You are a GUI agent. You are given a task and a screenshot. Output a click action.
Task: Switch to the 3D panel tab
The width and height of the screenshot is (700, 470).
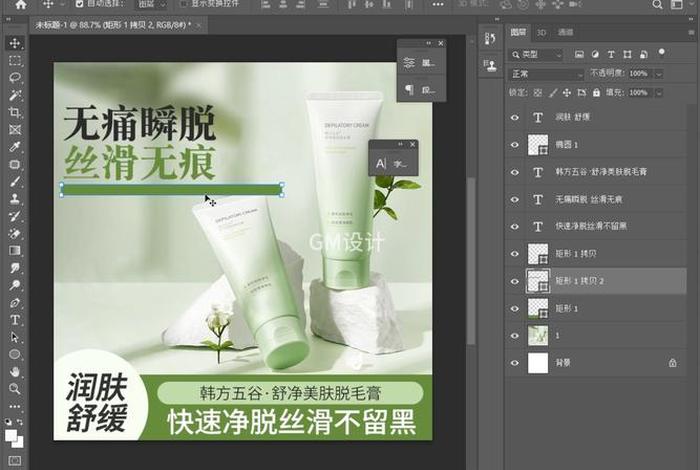point(541,32)
